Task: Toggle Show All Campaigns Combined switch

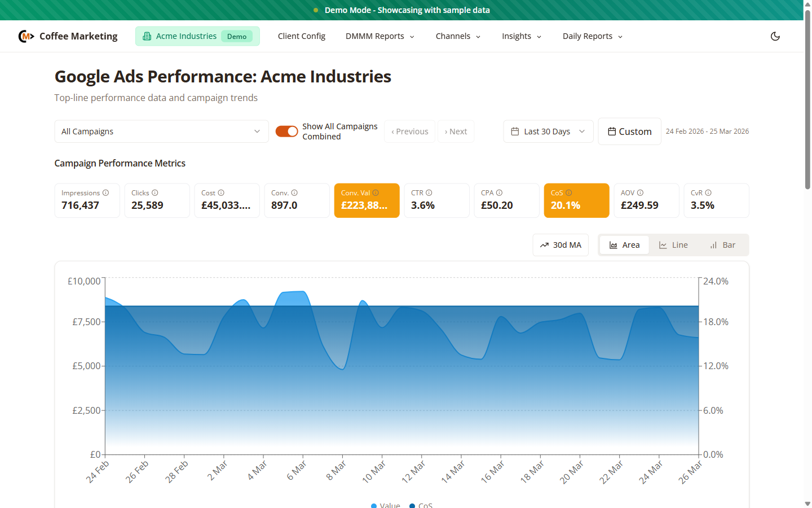Action: click(x=287, y=131)
